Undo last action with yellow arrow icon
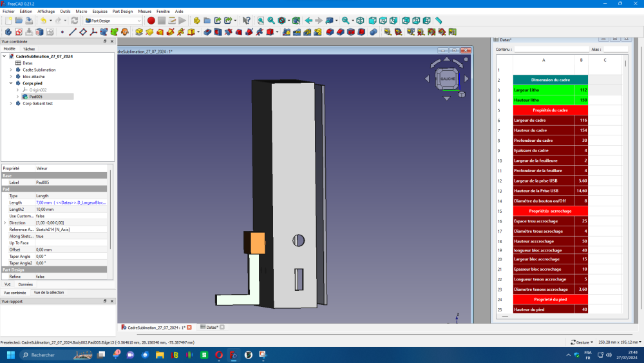The image size is (644, 363). coord(43,21)
